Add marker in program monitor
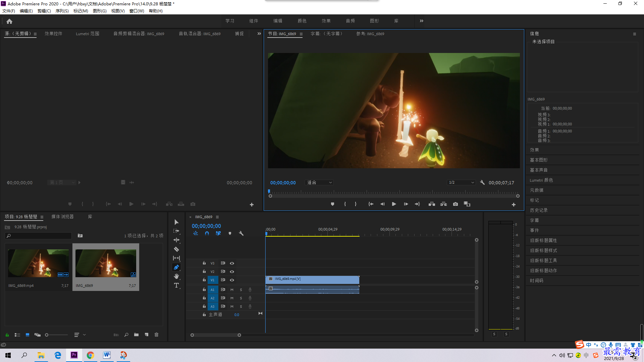This screenshot has height=362, width=644. click(x=332, y=204)
